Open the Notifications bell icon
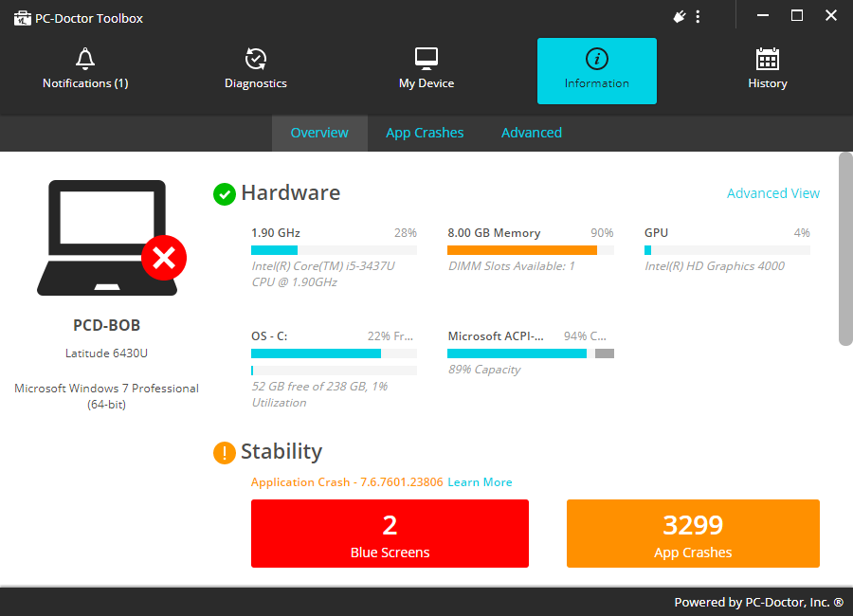The image size is (853, 616). click(85, 59)
